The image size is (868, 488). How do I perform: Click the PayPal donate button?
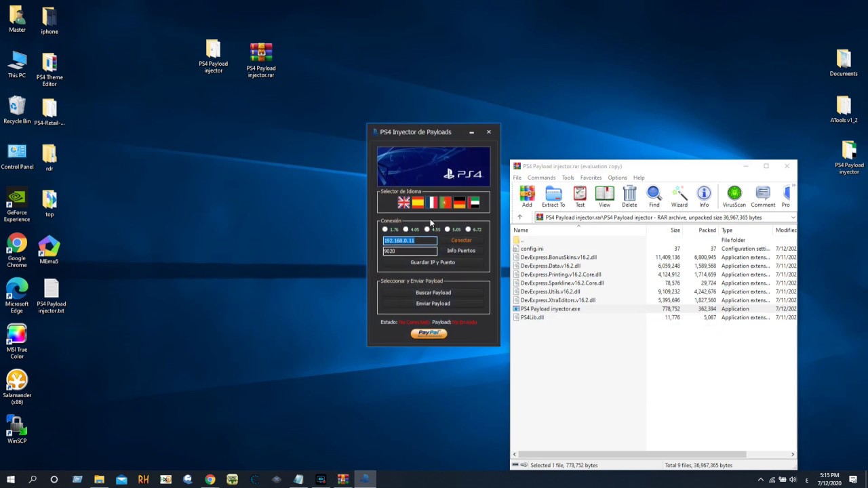[429, 333]
